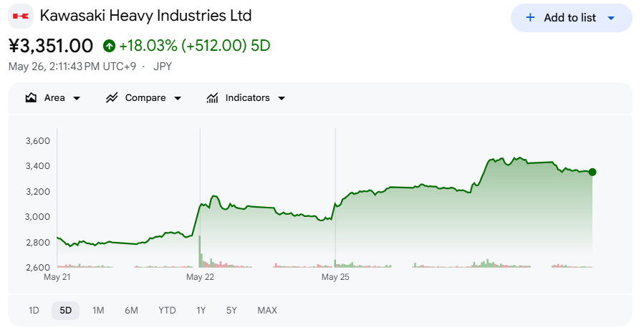Select the 5Y time range

(x=231, y=310)
